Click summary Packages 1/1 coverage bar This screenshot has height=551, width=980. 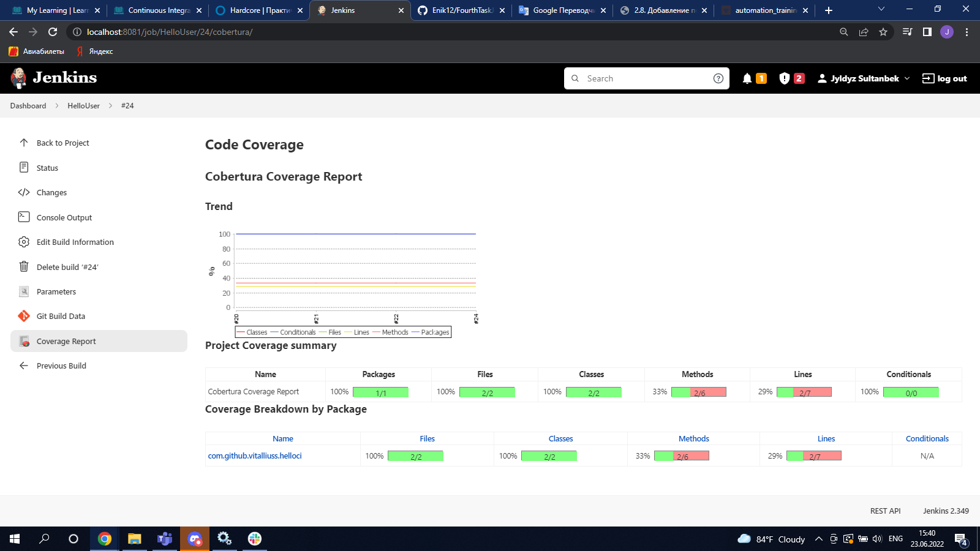(x=380, y=392)
